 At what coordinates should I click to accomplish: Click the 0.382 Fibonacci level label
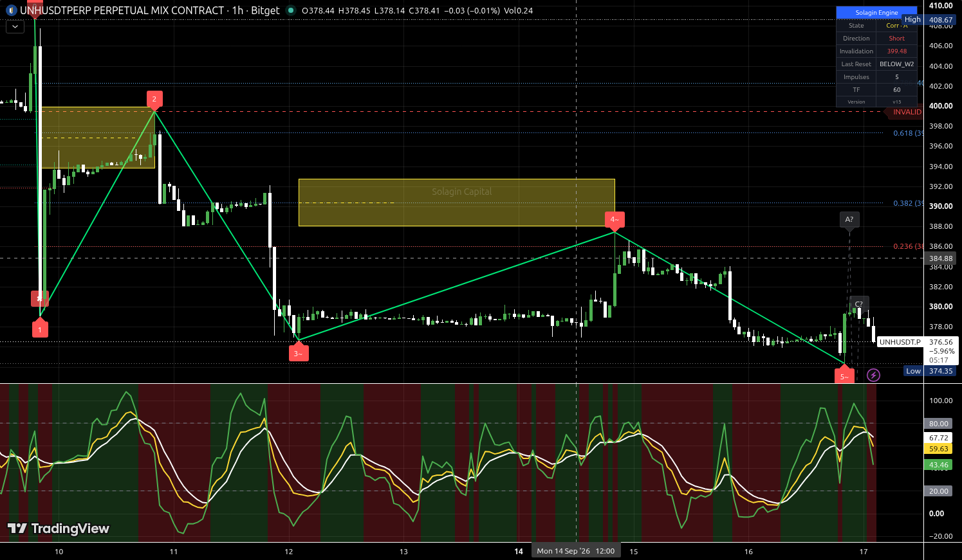pos(908,203)
